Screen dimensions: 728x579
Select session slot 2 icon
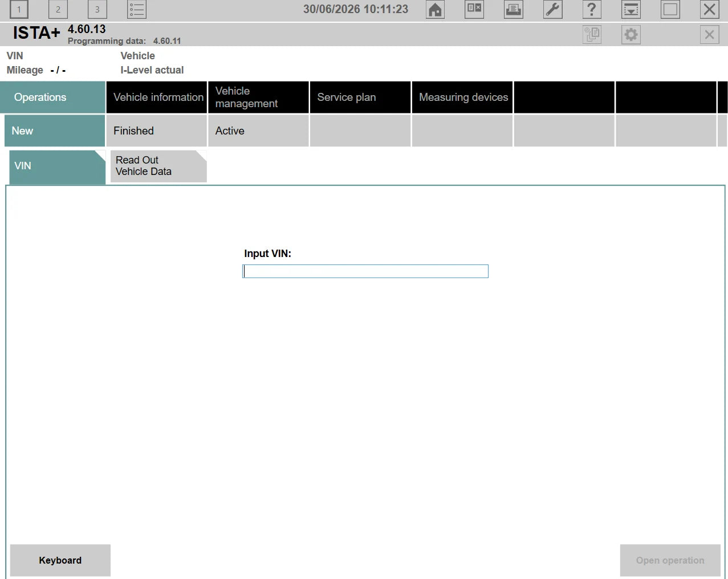pyautogui.click(x=58, y=9)
